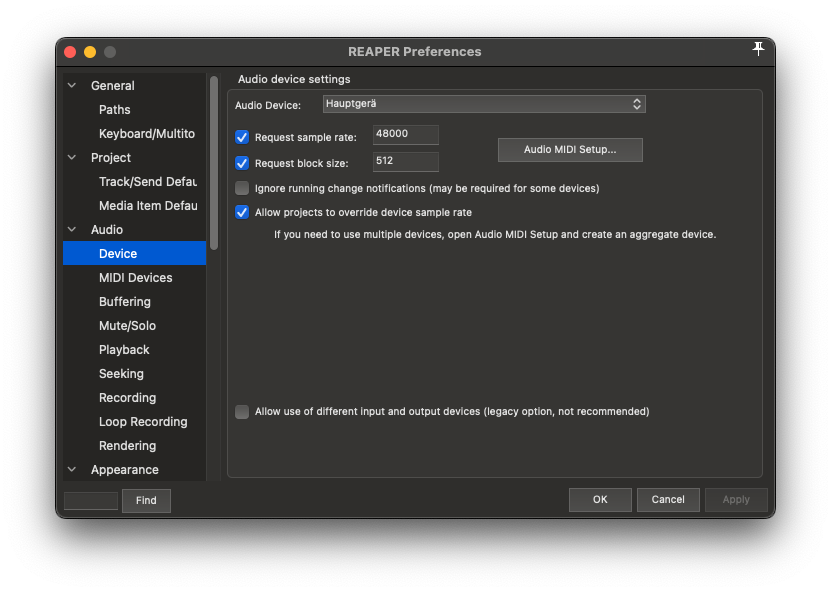Click the block size field showing 512
The height and width of the screenshot is (592, 831).
[405, 162]
